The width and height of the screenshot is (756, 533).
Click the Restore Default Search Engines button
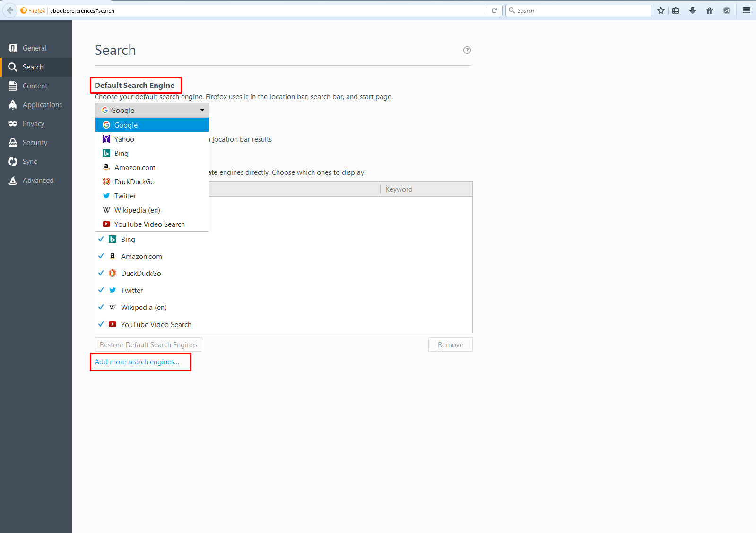click(148, 344)
